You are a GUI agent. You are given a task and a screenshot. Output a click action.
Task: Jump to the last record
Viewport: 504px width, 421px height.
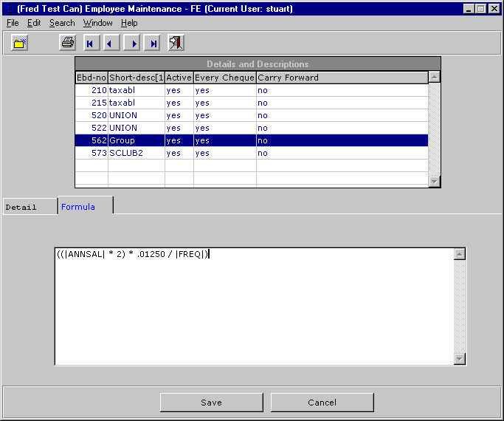(x=153, y=43)
